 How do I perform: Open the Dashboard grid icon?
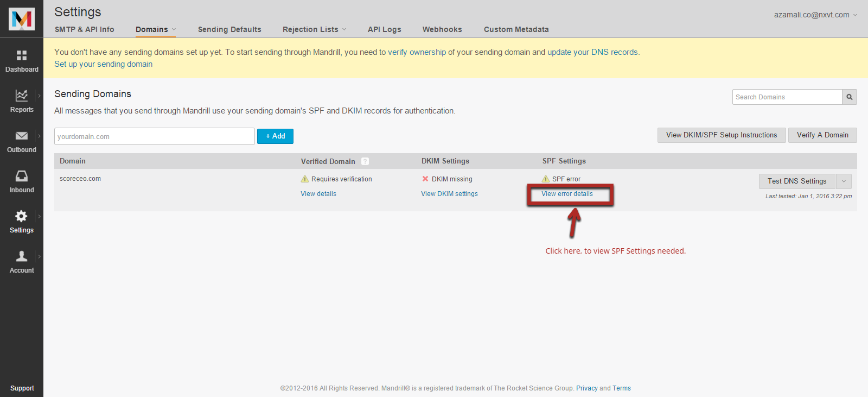tap(22, 55)
